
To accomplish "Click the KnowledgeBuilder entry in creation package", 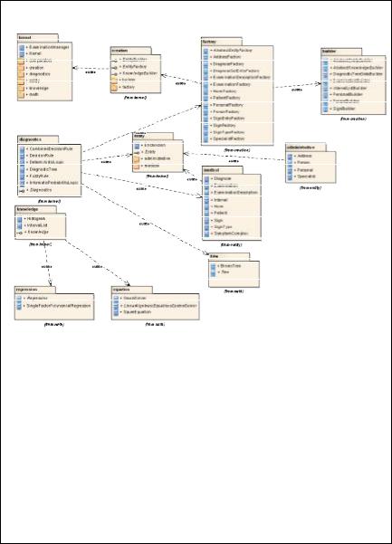I will tap(139, 73).
